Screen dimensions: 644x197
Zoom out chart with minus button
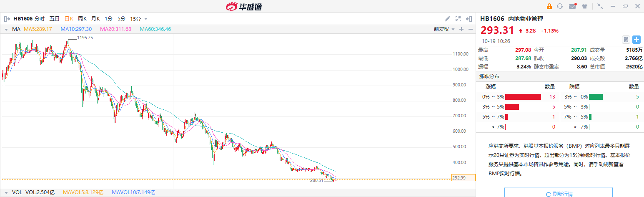tap(471, 29)
